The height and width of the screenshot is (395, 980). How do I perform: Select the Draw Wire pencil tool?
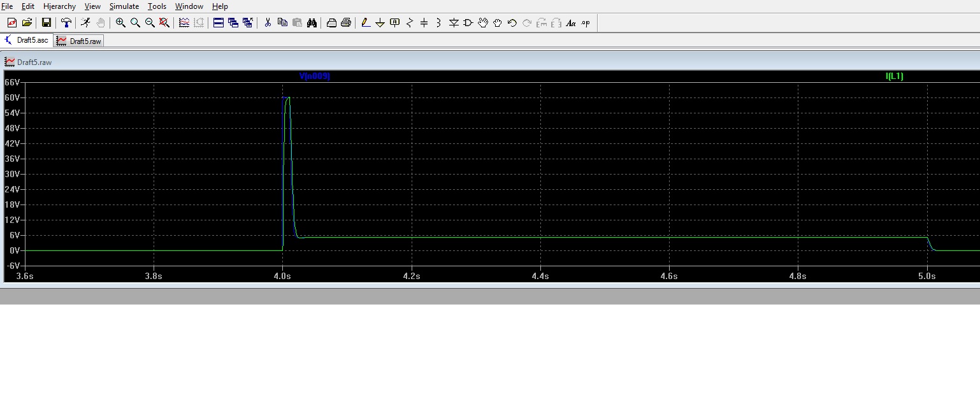(x=366, y=23)
